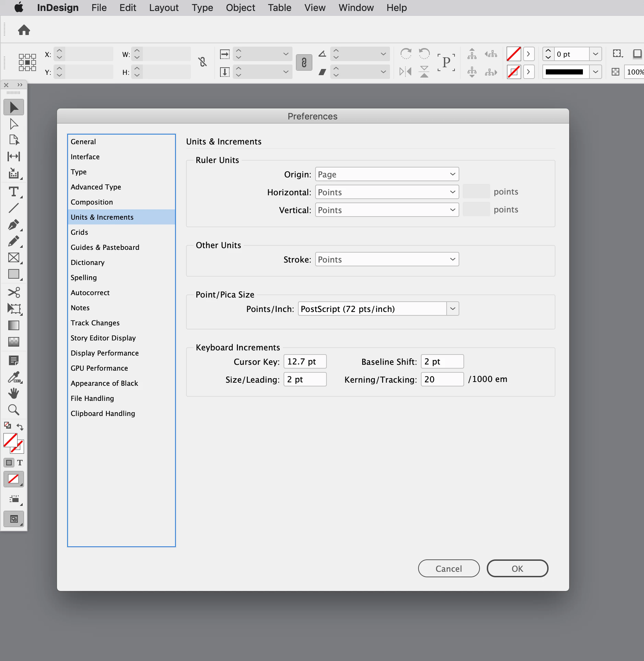Viewport: 644px width, 661px height.
Task: Click the Rotate 90° counter-clockwise icon
Action: [x=424, y=54]
